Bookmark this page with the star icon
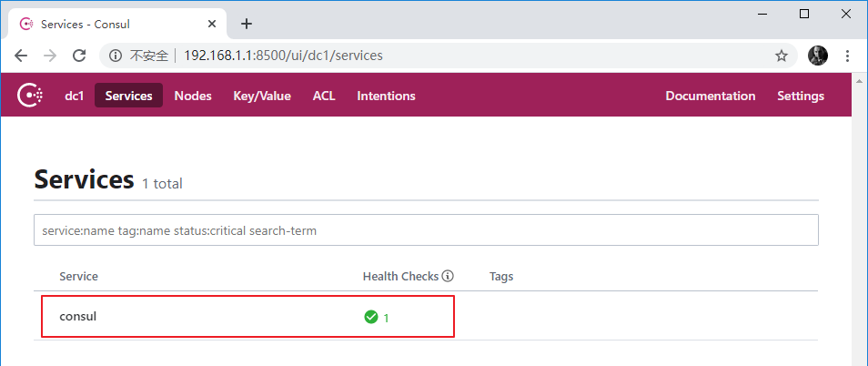Image resolution: width=868 pixels, height=366 pixels. (781, 56)
